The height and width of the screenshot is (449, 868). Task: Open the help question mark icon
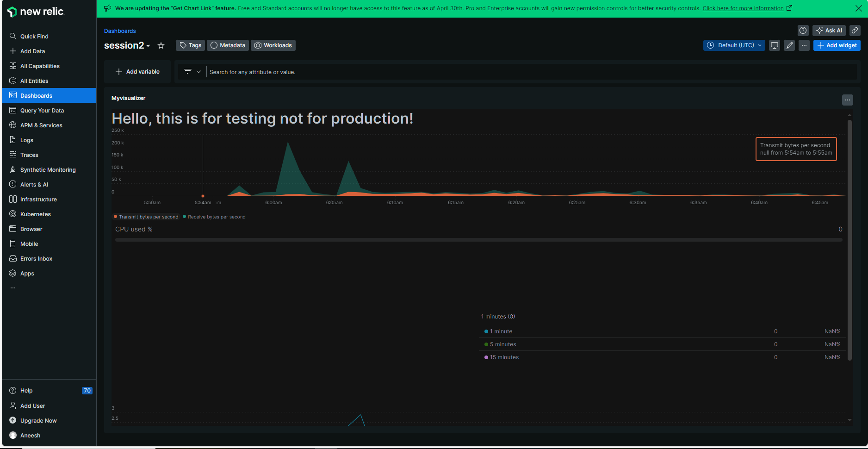[x=803, y=31]
